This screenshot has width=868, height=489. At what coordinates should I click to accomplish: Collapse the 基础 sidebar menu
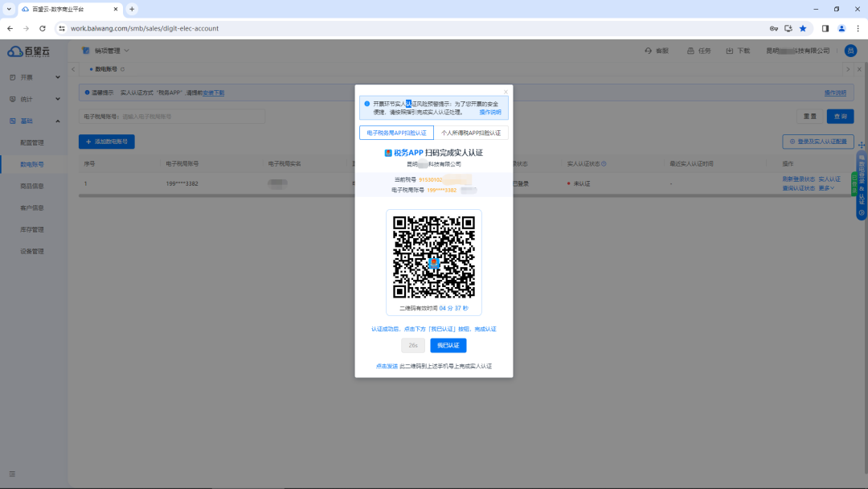pyautogui.click(x=34, y=121)
